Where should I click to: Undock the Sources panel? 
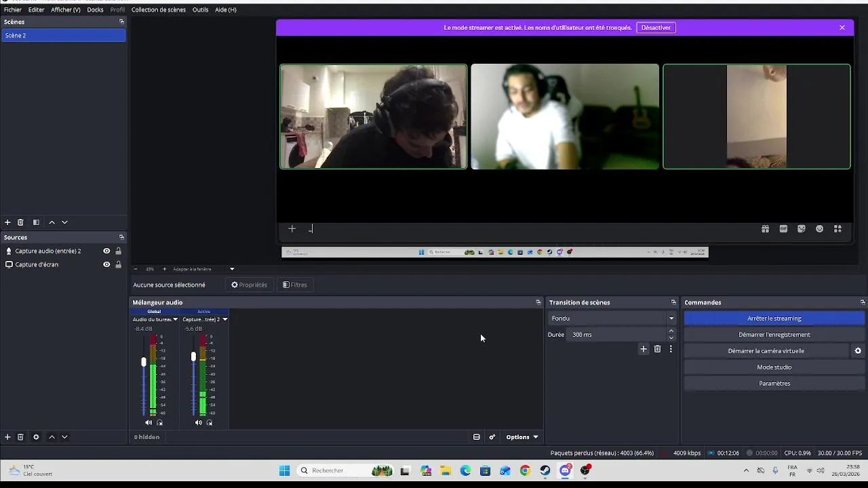pos(121,237)
